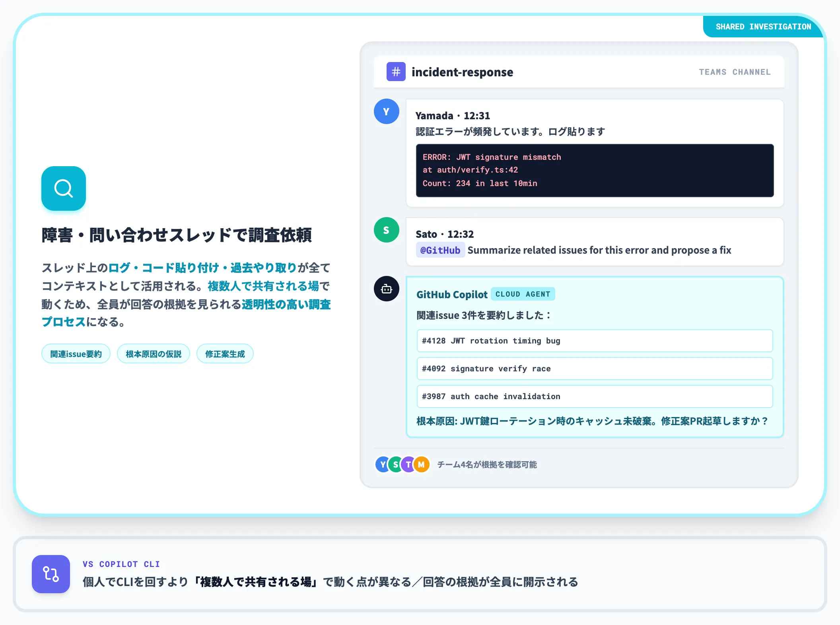Click the 個人でCLIを回すより footer sentence
The height and width of the screenshot is (625, 840).
[x=330, y=582]
